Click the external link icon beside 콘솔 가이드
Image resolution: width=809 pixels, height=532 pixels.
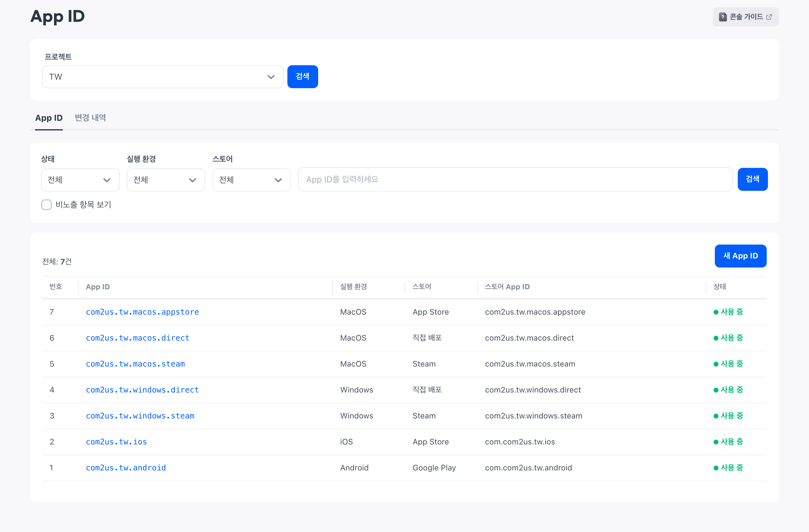[769, 17]
